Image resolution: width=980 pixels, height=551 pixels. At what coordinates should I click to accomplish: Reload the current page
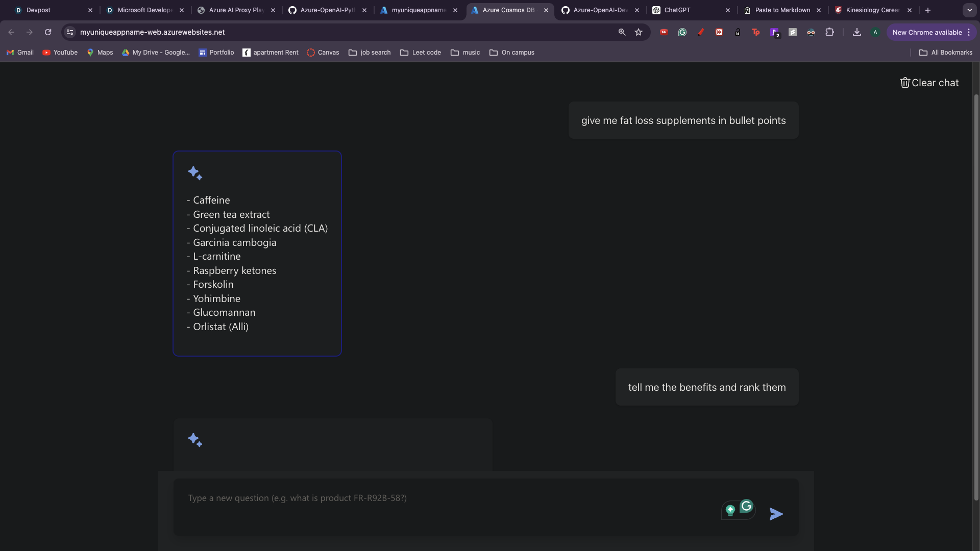(x=48, y=32)
